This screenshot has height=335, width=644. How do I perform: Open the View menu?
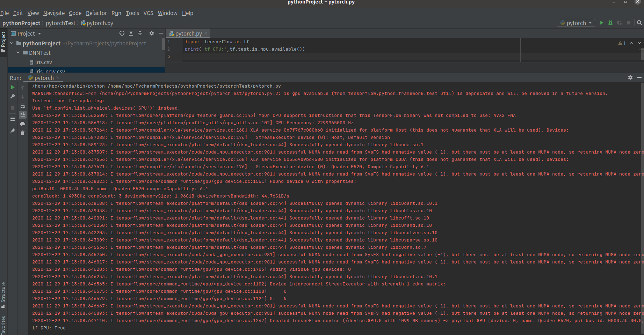(x=33, y=13)
